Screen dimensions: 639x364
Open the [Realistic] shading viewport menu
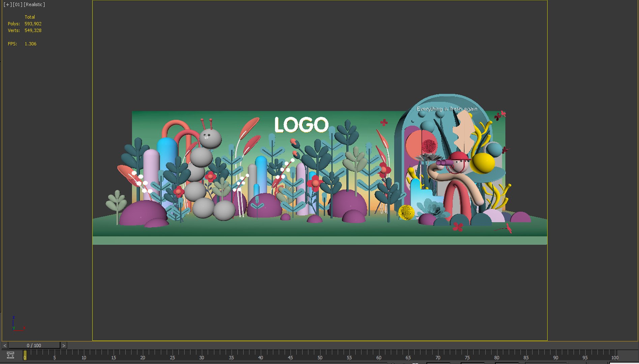pos(34,4)
